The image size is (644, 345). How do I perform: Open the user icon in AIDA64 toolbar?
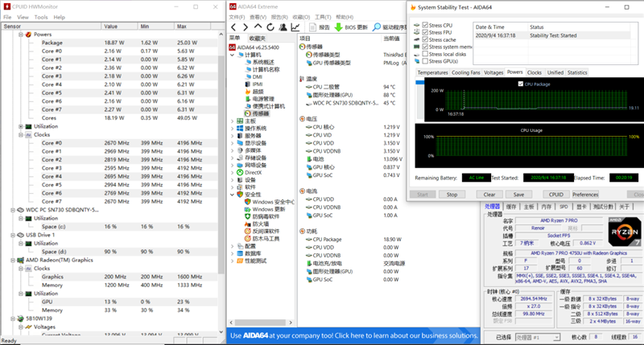(283, 27)
